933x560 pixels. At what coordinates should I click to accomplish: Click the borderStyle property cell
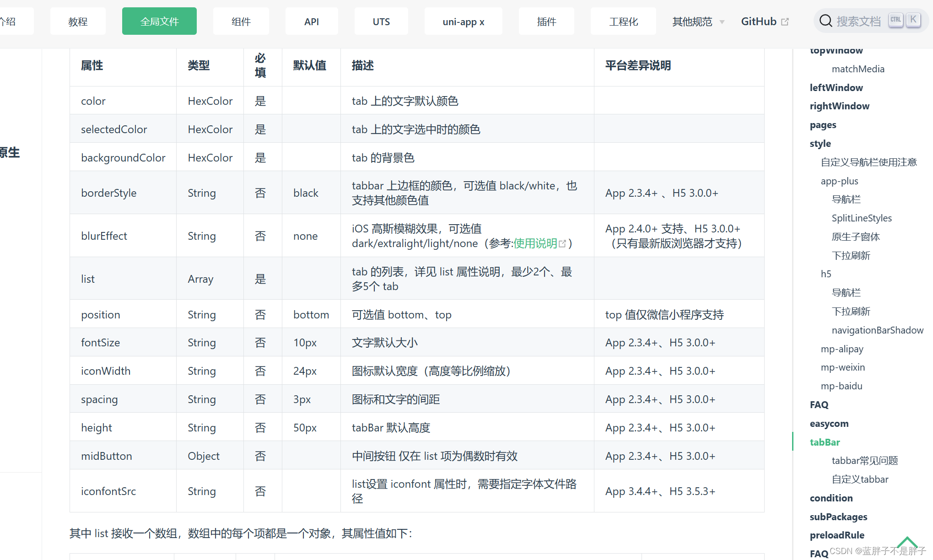click(123, 193)
